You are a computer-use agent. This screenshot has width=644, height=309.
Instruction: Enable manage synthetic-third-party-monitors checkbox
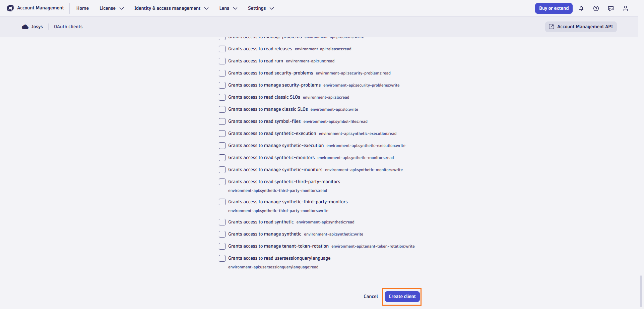pyautogui.click(x=222, y=202)
